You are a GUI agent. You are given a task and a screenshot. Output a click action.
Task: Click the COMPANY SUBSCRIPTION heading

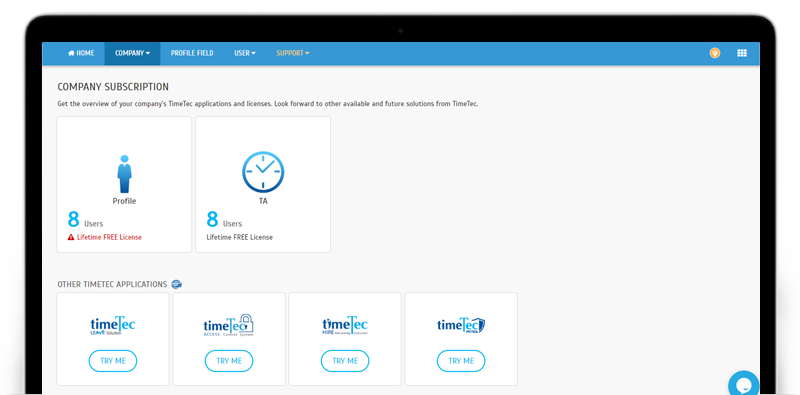[x=113, y=87]
